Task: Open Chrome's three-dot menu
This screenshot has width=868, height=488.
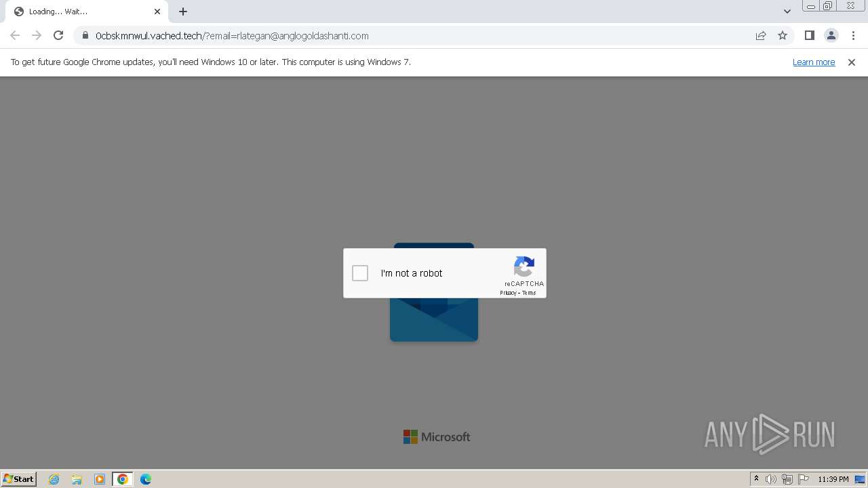Action: coord(852,35)
